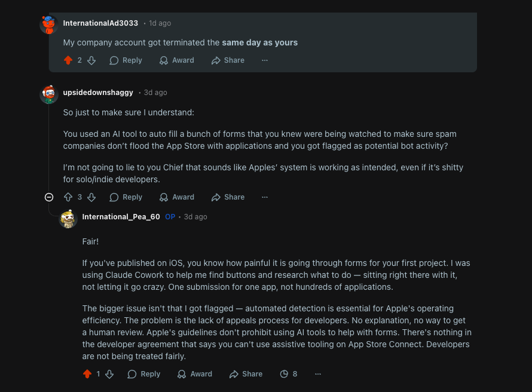Open the overflow menu on International_Pea_60's reply
Image resolution: width=532 pixels, height=392 pixels.
tap(318, 373)
